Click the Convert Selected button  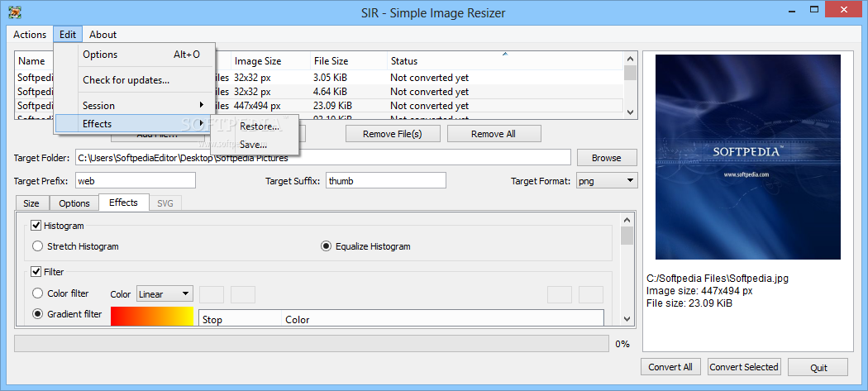point(744,367)
